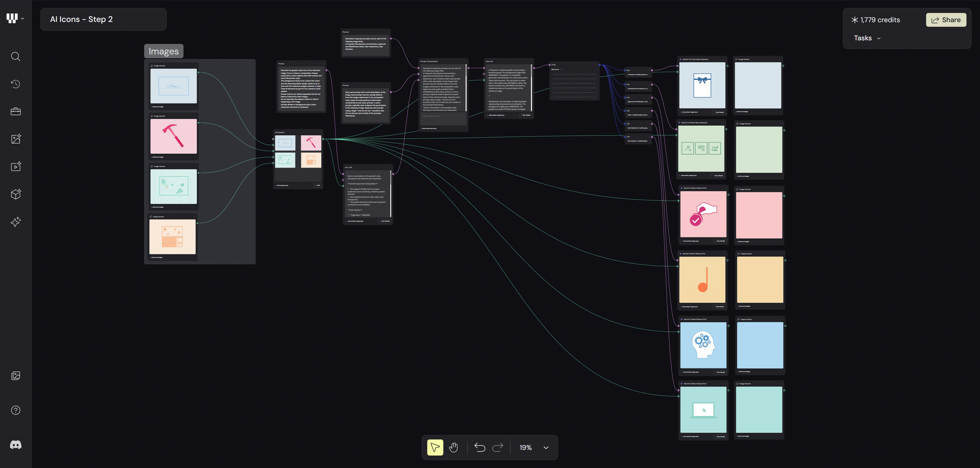Open the history clock icon
This screenshot has height=468, width=980.
coord(16,84)
